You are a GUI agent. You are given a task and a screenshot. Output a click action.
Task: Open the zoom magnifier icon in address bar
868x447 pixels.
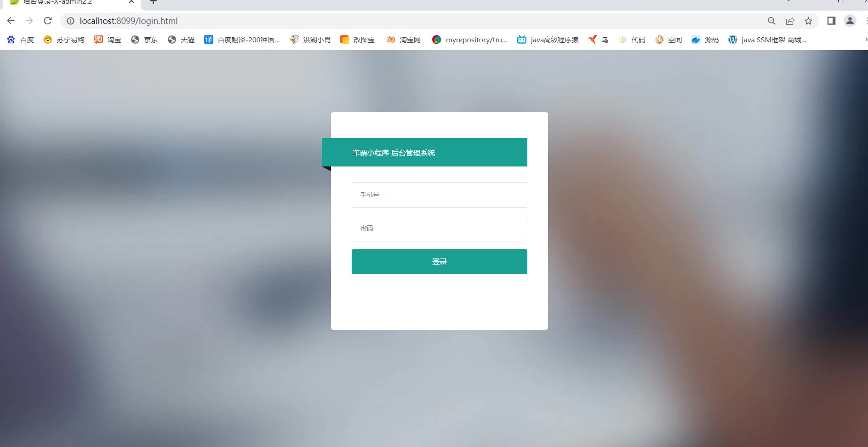pyautogui.click(x=771, y=21)
